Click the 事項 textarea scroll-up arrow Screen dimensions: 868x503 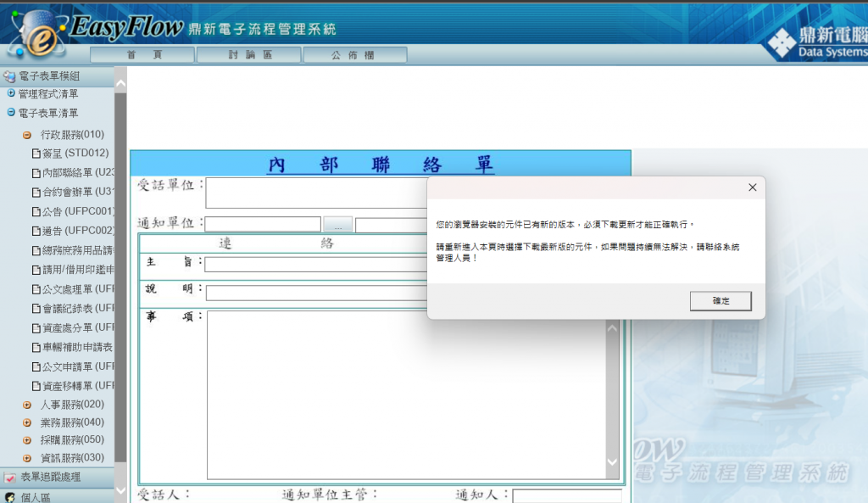[612, 328]
